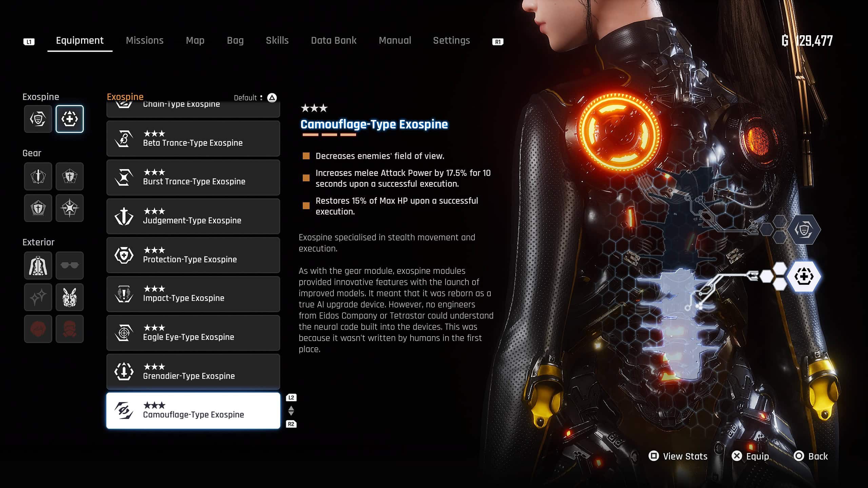Click the Beta Trance-Type Exospine icon
This screenshot has height=488, width=868.
[124, 139]
